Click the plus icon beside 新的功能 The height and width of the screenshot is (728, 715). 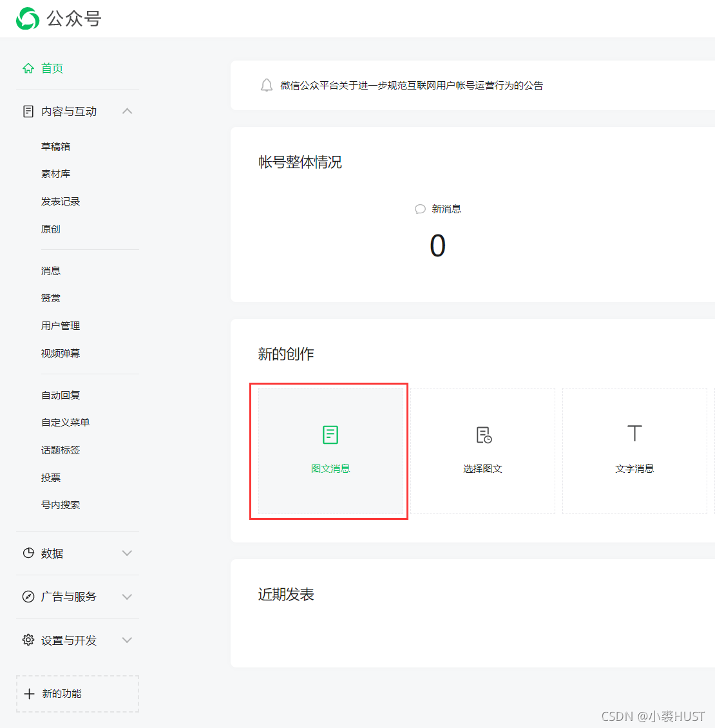29,694
